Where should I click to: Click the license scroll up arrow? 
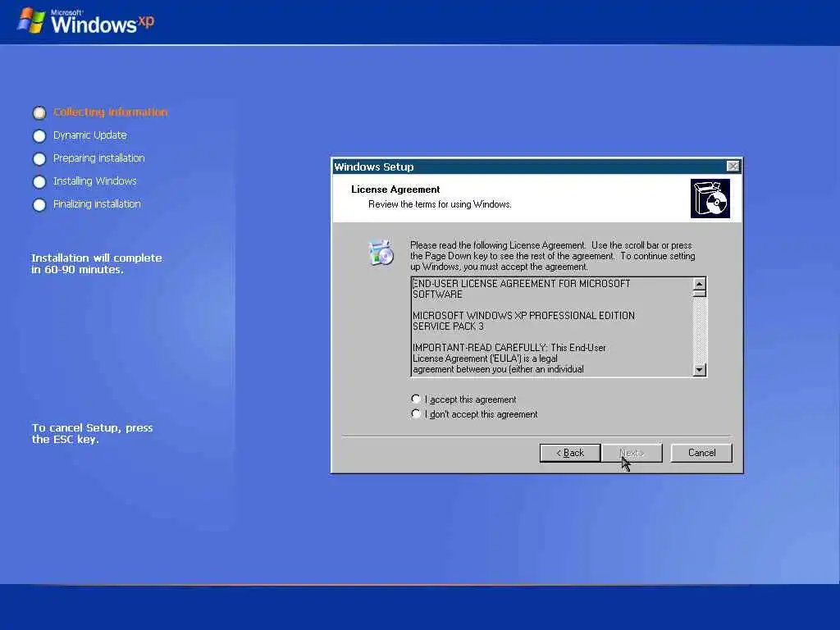699,283
